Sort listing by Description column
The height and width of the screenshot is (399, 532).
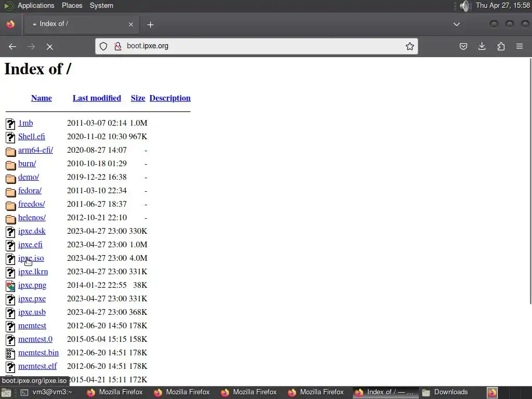click(x=170, y=98)
